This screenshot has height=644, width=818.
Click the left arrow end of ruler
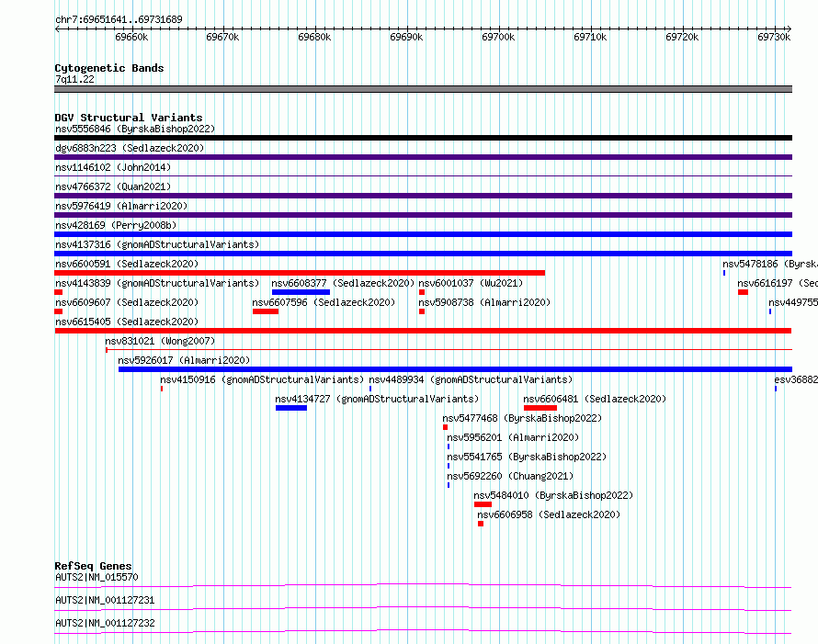[57, 28]
